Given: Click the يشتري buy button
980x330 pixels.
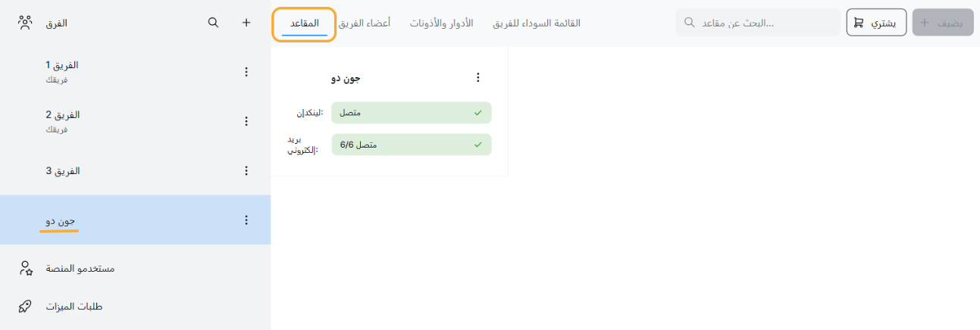Looking at the screenshot, I should (x=876, y=23).
